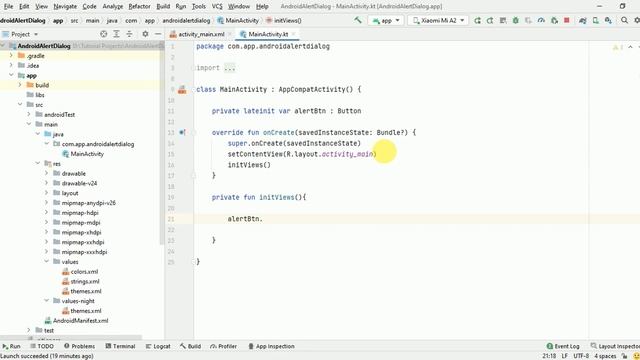Click Apply Changes and Restart Activity icon
640x360 pixels.
point(490,20)
